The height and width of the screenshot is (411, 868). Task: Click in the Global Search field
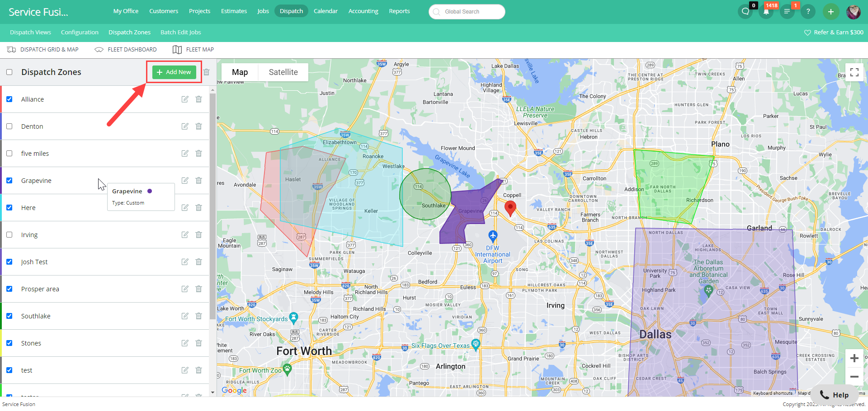[x=467, y=12]
